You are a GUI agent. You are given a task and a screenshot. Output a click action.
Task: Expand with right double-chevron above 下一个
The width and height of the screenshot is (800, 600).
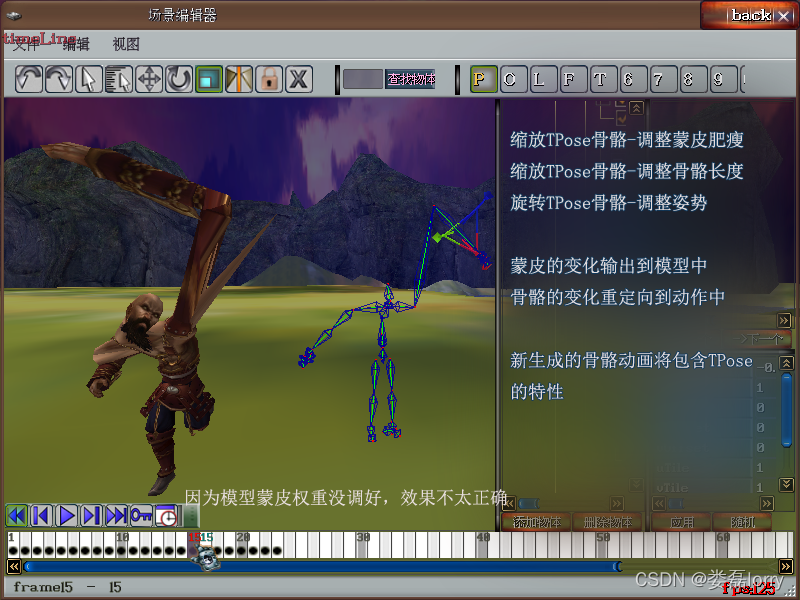tap(784, 320)
